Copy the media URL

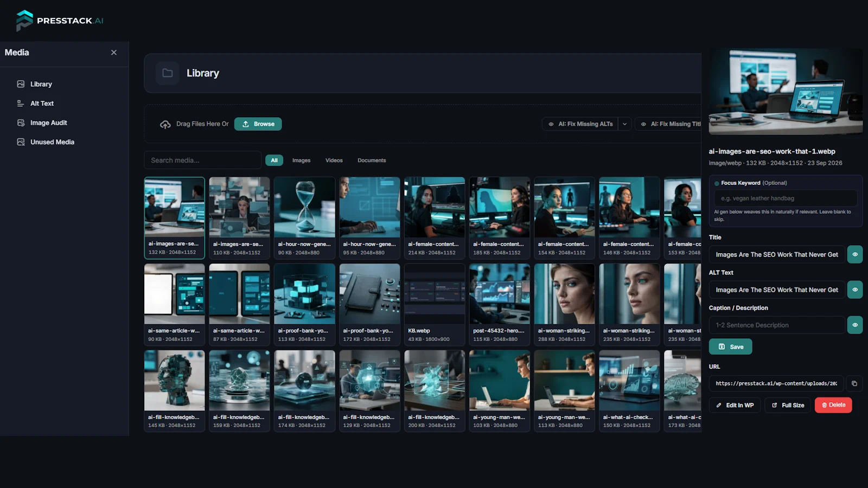pos(854,383)
